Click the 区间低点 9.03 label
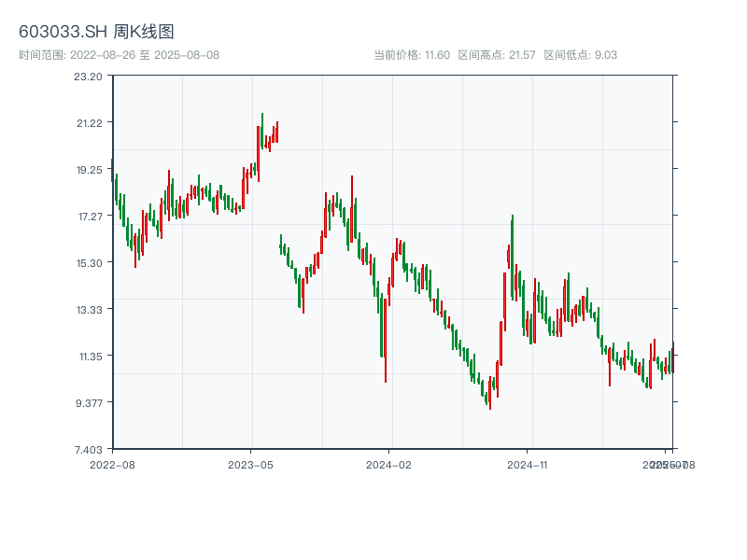 tap(580, 55)
